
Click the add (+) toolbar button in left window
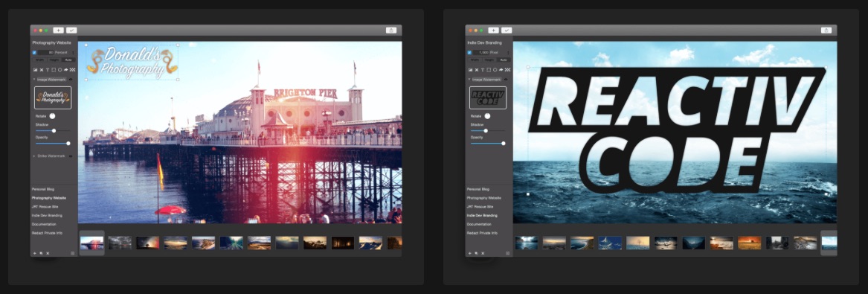(58, 30)
